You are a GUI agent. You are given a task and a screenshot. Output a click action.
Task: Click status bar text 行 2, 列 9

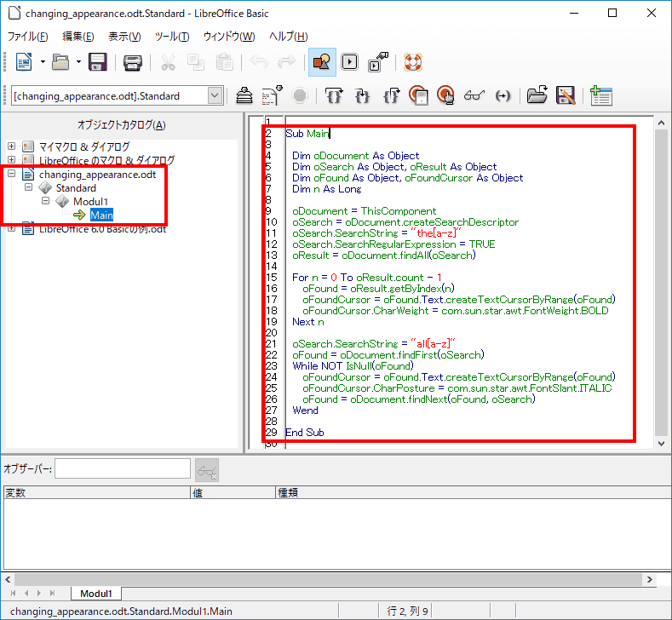407,611
